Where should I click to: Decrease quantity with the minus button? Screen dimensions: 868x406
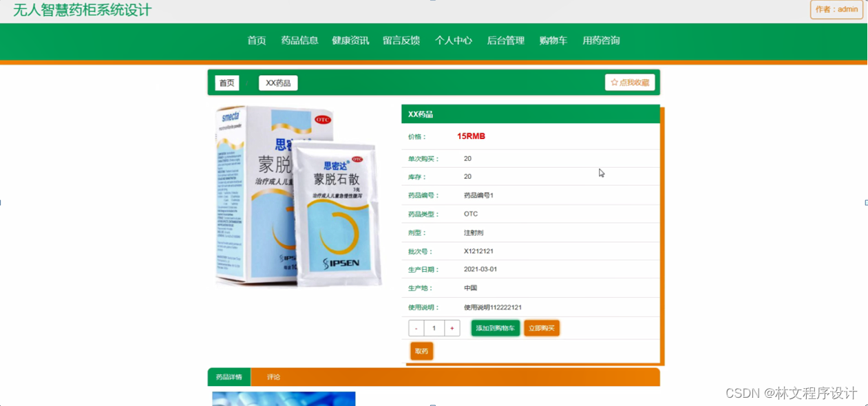coord(416,328)
